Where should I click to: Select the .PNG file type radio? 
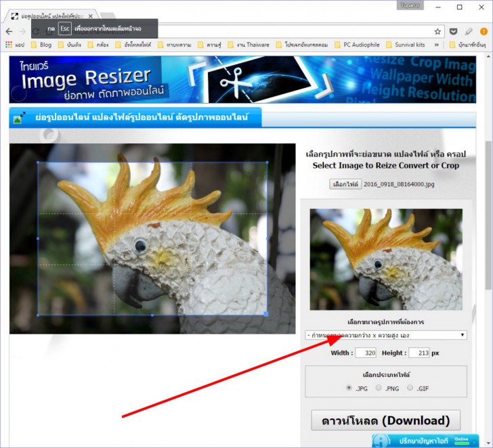pyautogui.click(x=379, y=388)
